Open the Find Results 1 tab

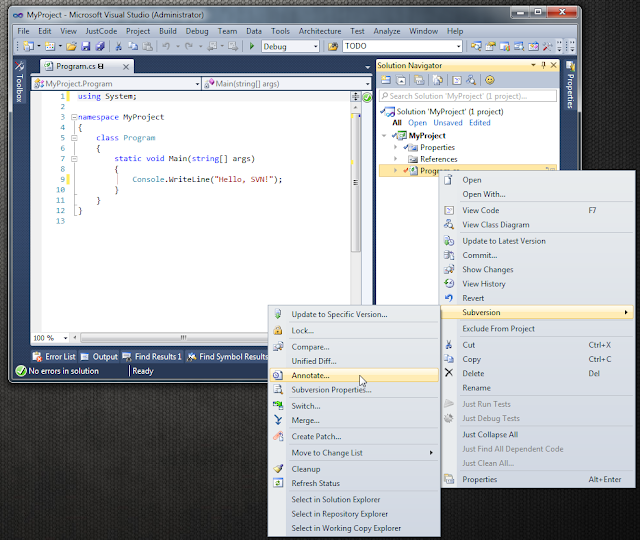click(x=152, y=357)
